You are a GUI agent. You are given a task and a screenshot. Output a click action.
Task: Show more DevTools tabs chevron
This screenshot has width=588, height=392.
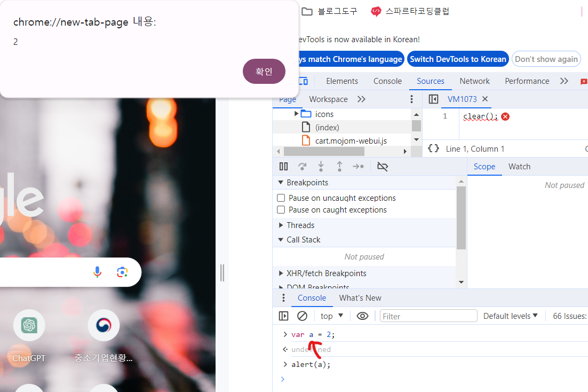point(564,81)
